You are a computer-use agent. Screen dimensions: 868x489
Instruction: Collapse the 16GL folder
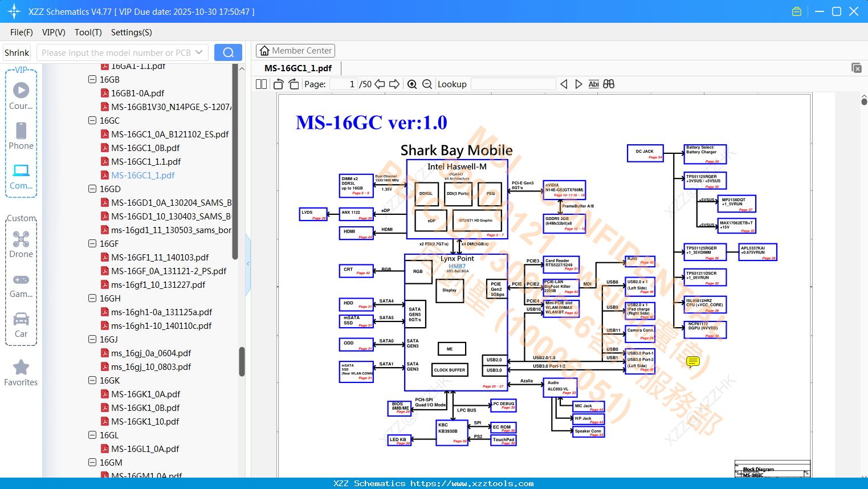pos(92,435)
